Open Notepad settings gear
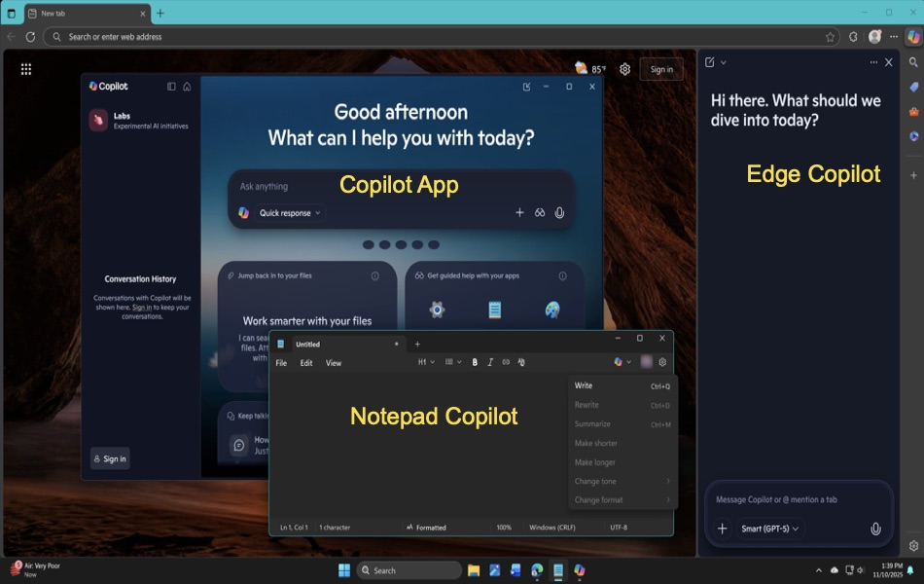Image resolution: width=924 pixels, height=584 pixels. coord(662,362)
